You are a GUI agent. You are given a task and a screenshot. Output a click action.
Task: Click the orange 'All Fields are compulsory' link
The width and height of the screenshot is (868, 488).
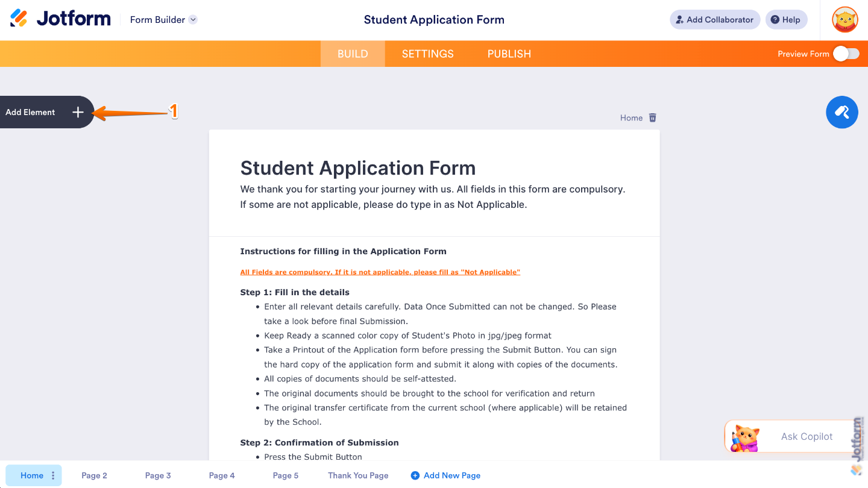380,272
